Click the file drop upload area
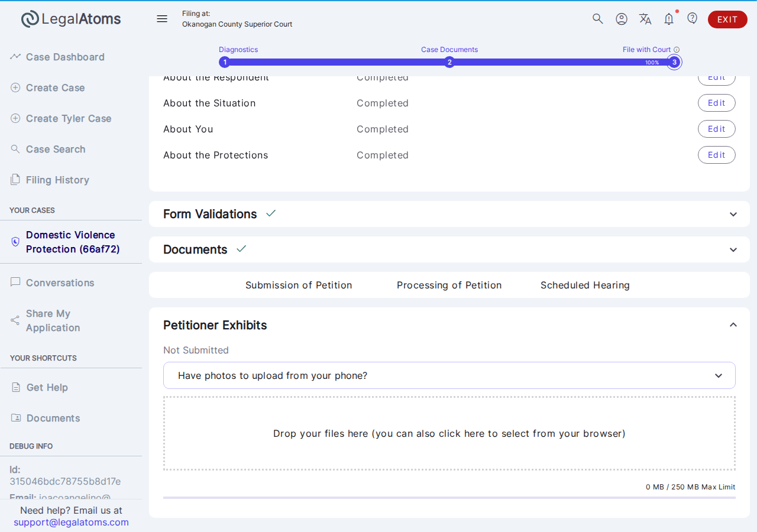This screenshot has width=757, height=532. click(x=449, y=433)
